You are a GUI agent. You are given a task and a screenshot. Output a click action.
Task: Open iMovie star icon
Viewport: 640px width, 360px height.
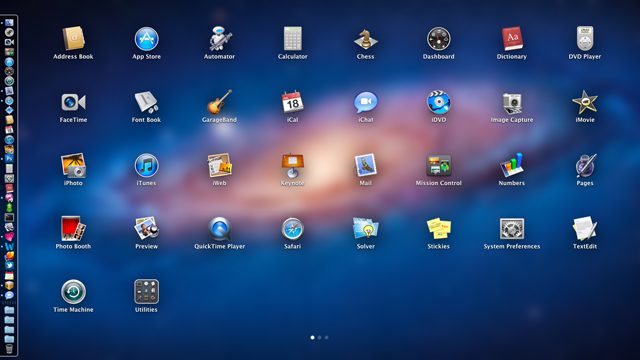point(585,102)
